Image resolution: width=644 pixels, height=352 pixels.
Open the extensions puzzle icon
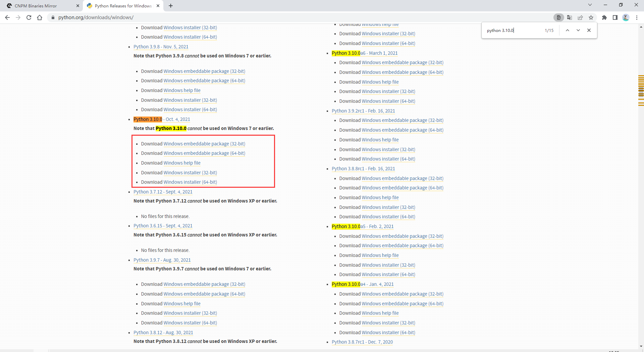604,17
